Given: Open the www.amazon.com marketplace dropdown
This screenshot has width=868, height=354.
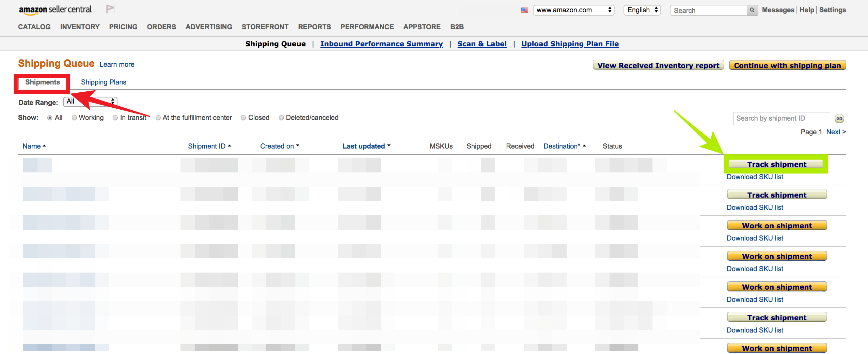Looking at the screenshot, I should pos(573,10).
